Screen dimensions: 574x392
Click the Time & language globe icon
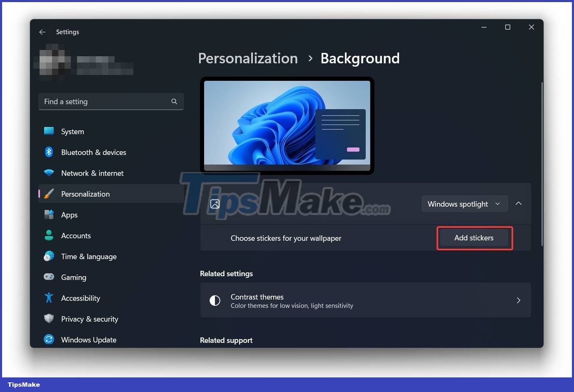click(49, 256)
